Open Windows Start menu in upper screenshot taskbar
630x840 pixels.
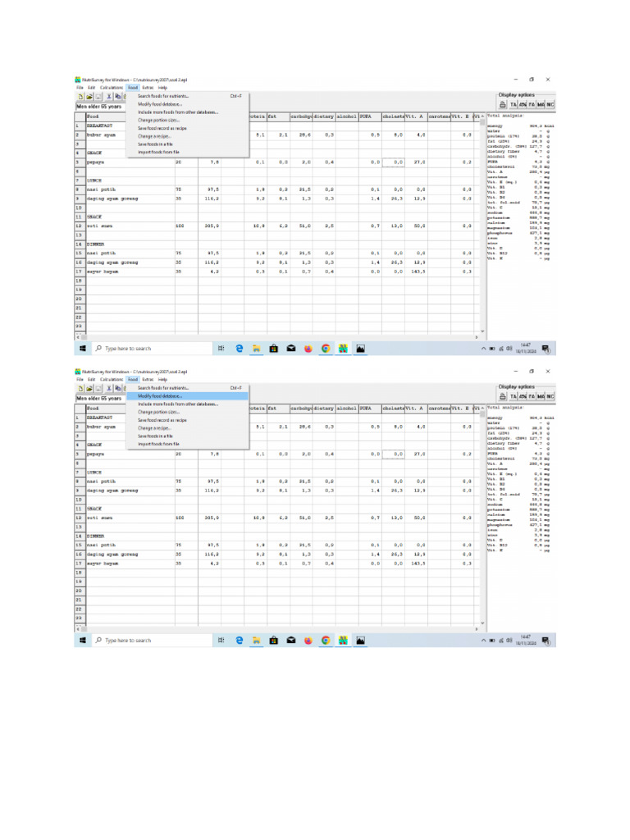point(83,349)
